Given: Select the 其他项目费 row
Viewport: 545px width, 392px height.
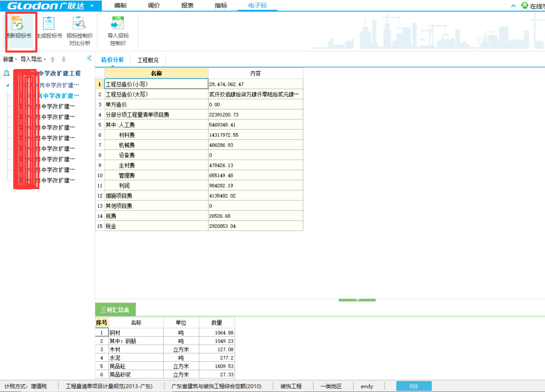Looking at the screenshot, I should 199,206.
